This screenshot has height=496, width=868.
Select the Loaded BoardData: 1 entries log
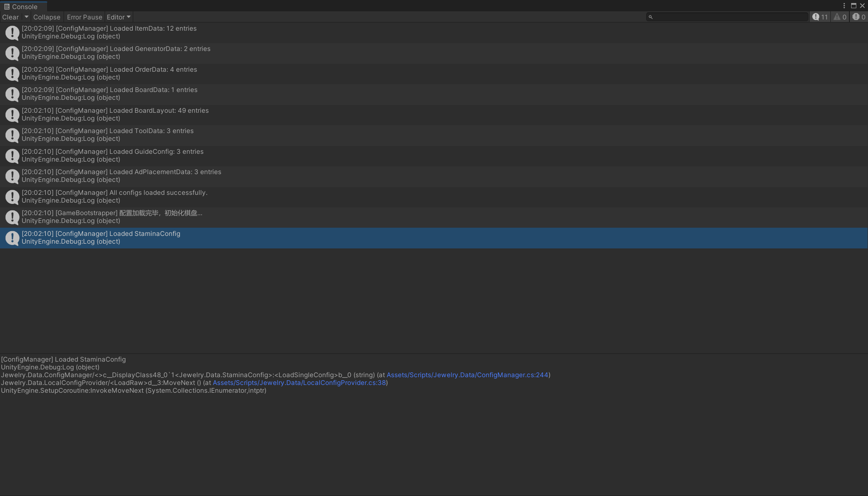pyautogui.click(x=434, y=94)
